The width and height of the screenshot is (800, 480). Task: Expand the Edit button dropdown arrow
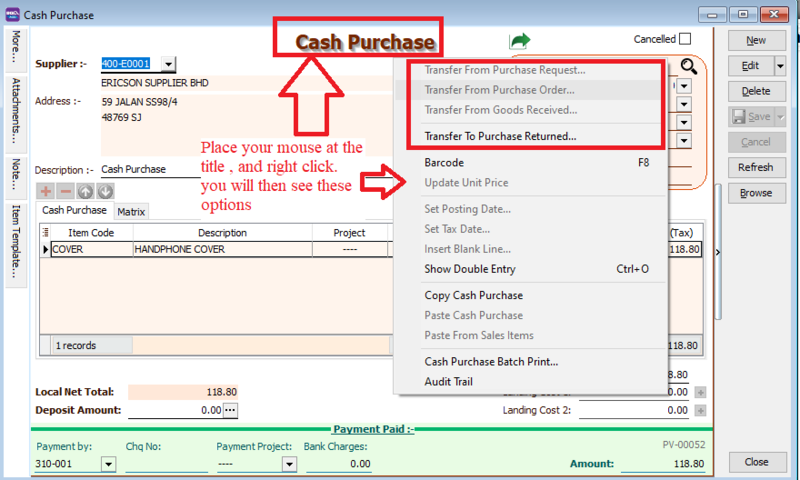[780, 66]
